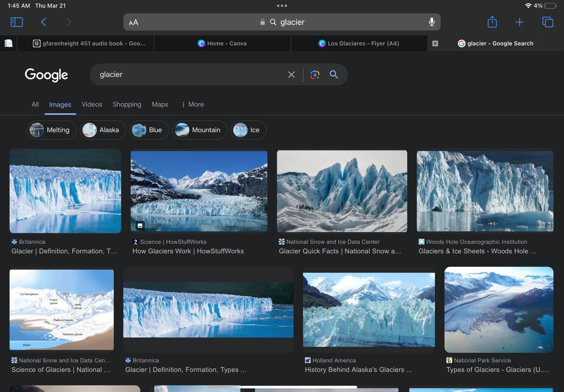Screen dimensions: 564x392
Task: Open the glacier types diagram thumbnail
Action: [x=61, y=310]
